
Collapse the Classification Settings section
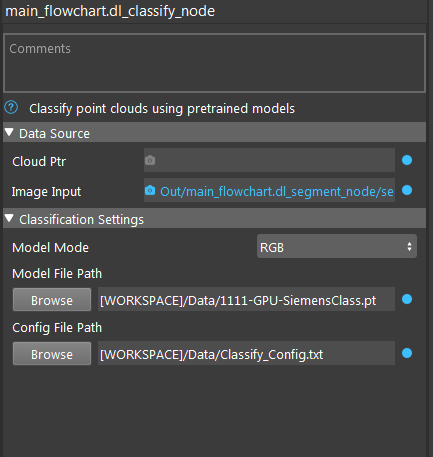click(9, 219)
